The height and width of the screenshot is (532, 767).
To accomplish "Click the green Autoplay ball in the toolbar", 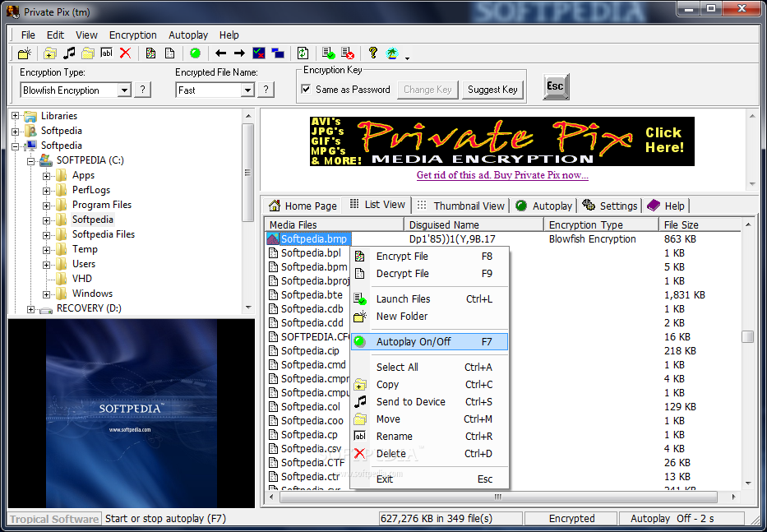I will (195, 53).
